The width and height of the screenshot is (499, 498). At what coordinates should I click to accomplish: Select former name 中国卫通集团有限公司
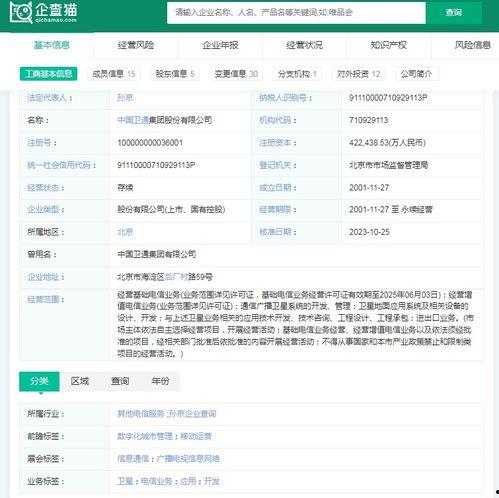tap(157, 254)
